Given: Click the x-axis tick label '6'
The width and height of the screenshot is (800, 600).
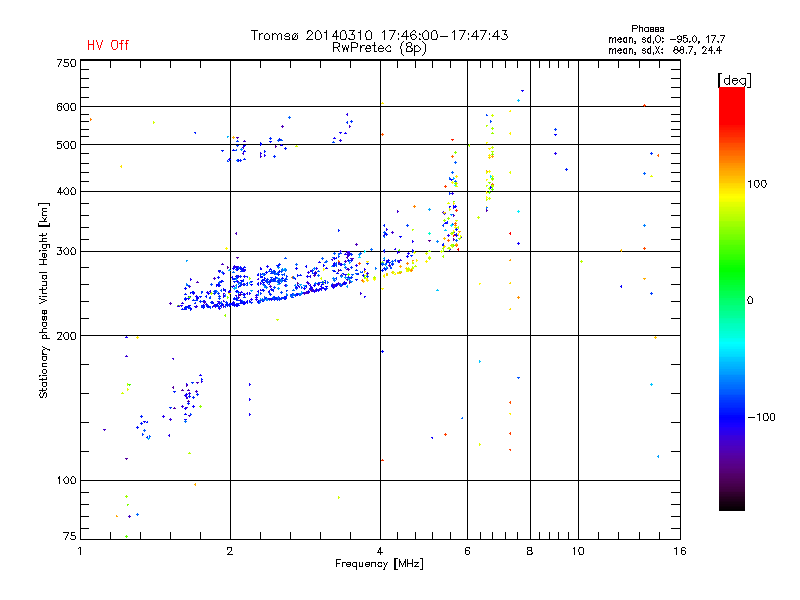Looking at the screenshot, I should coord(467,551).
